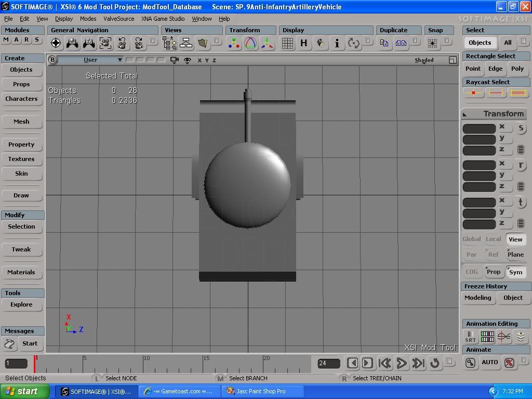Screen dimensions: 532x399
Task: Open the User view dropdown
Action: coord(90,60)
